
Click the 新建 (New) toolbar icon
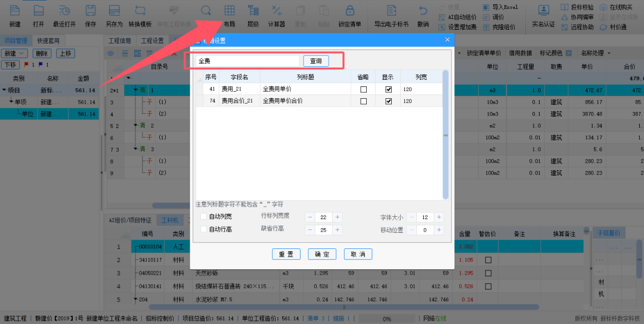(15, 15)
